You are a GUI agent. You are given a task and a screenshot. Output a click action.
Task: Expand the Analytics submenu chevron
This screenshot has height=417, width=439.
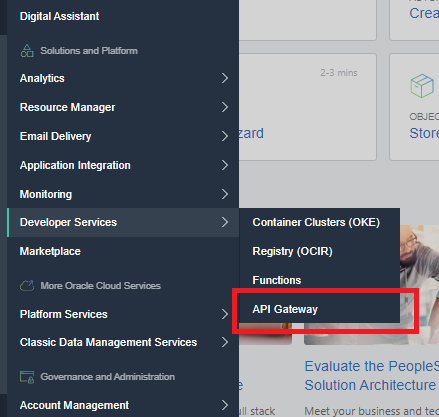[225, 78]
